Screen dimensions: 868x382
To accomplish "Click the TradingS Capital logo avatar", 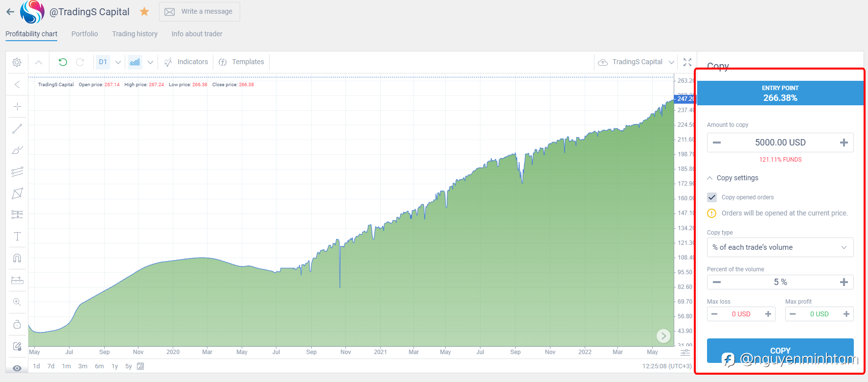I will click(x=32, y=12).
